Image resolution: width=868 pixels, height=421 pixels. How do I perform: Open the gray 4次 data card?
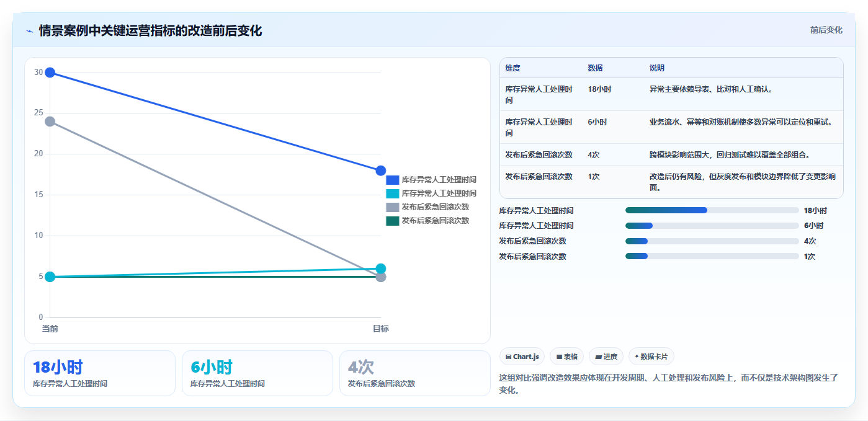pos(415,373)
